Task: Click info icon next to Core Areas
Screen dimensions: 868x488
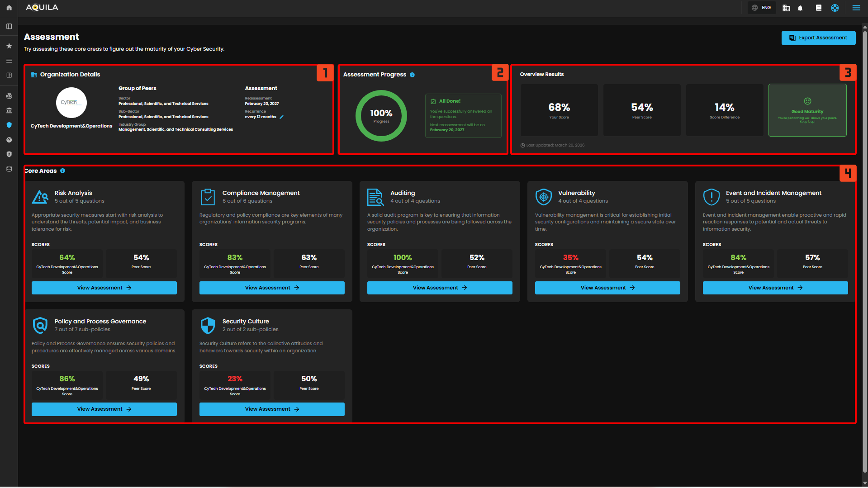Action: click(62, 171)
